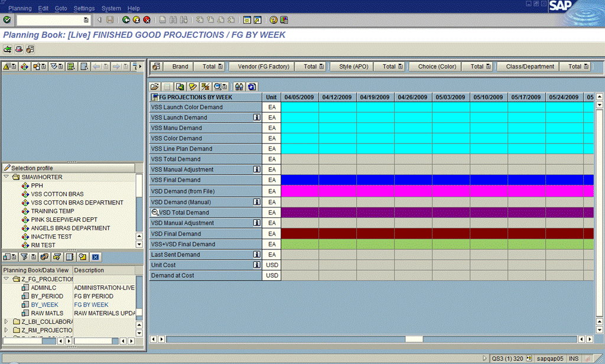Click the red hat icon below the title

(x=18, y=50)
